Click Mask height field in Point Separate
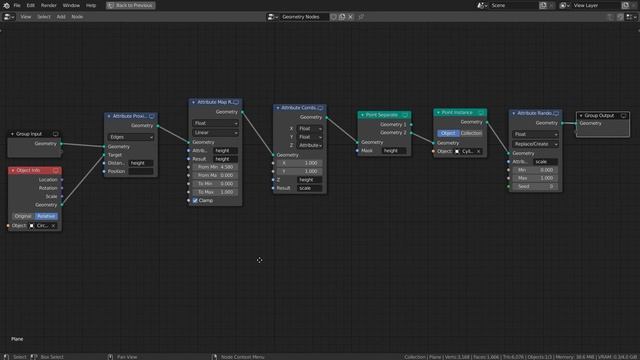The height and width of the screenshot is (360, 640). point(394,151)
